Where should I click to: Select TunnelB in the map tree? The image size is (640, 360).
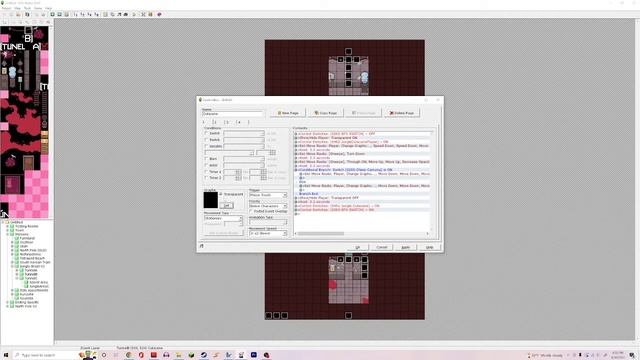point(31,274)
